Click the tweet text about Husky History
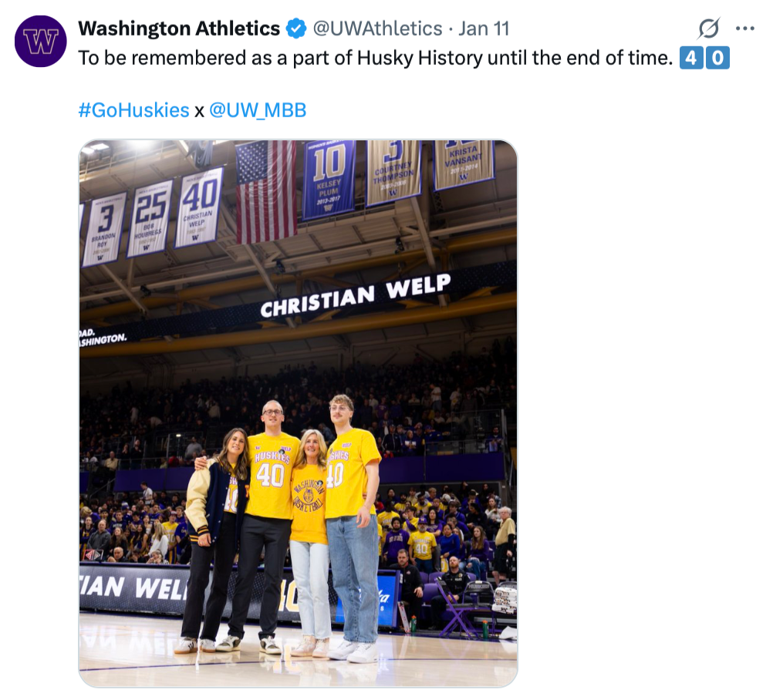 click(x=376, y=59)
